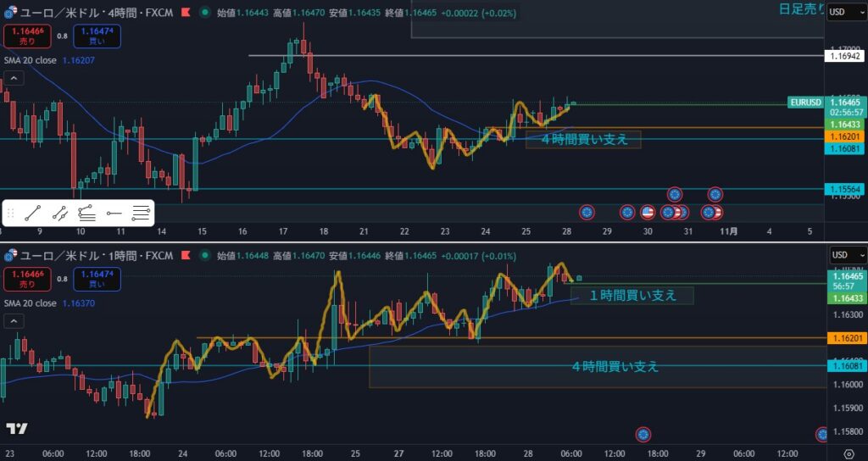This screenshot has height=461, width=868.
Task: Collapse the indicator legend on 1-hour chart
Action: pos(13,320)
